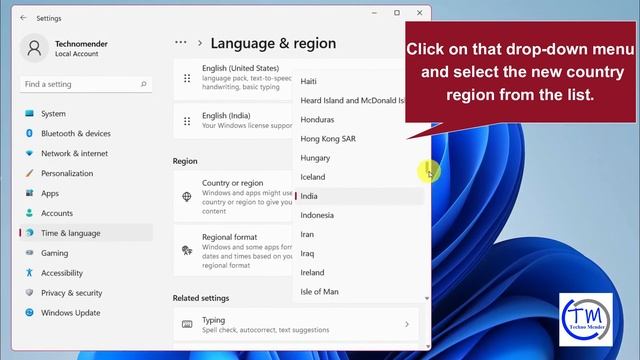Image resolution: width=640 pixels, height=360 pixels.
Task: Minimize the Settings window
Action: [x=374, y=13]
